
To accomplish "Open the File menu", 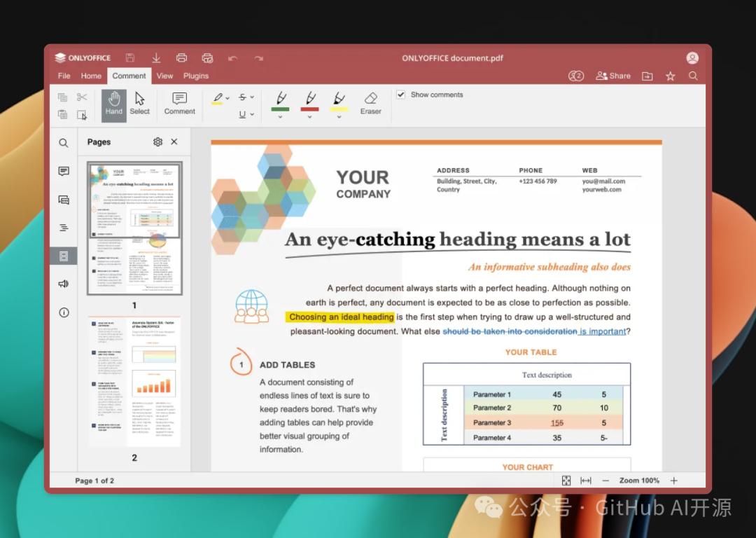I will pyautogui.click(x=64, y=76).
